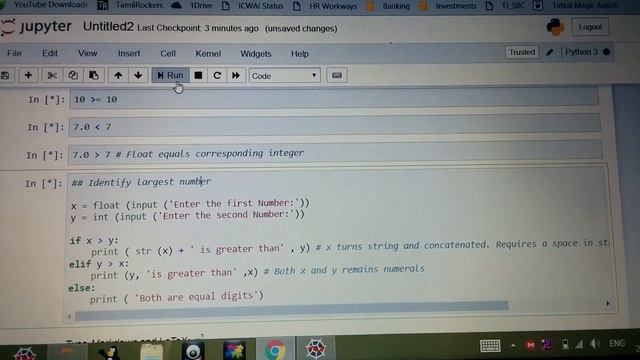Screen dimensions: 640x360
Task: Click line with Enter the first Number
Action: tap(190, 204)
